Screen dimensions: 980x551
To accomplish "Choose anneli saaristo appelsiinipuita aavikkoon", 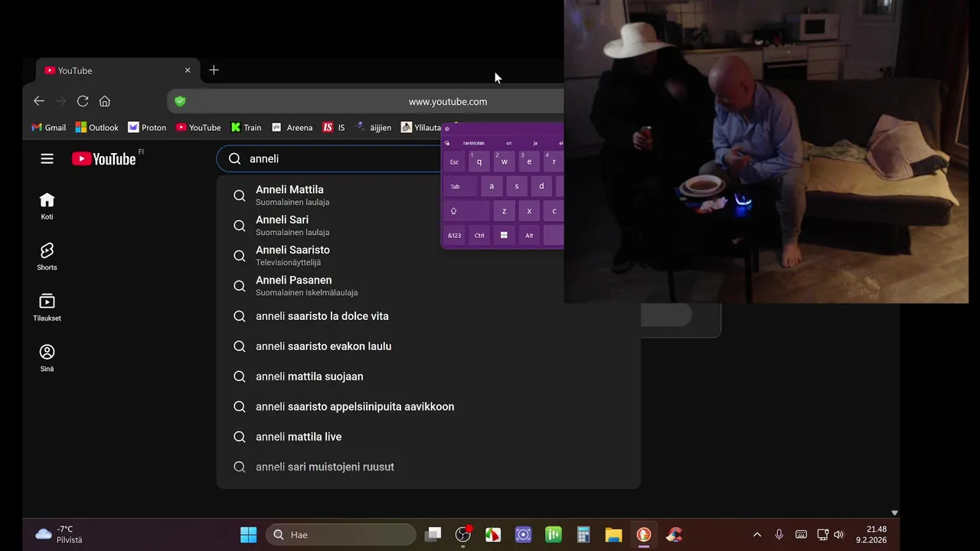I will [428, 406].
